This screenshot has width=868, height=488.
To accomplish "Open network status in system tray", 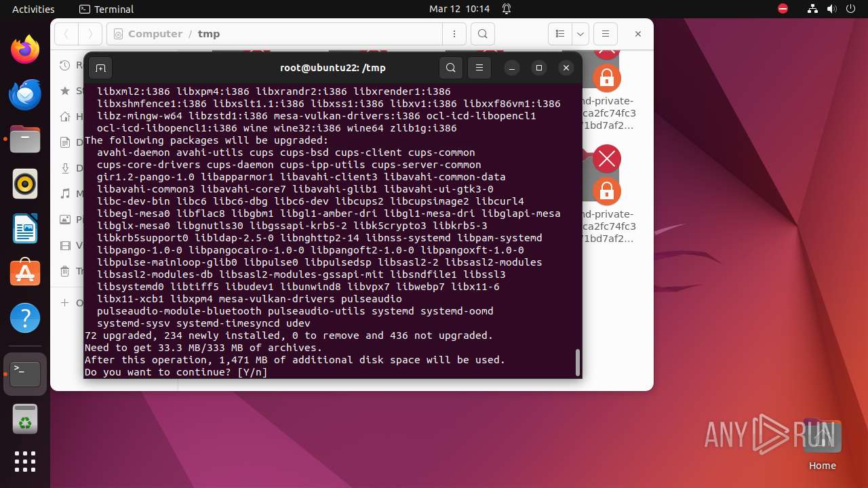I will click(x=813, y=9).
